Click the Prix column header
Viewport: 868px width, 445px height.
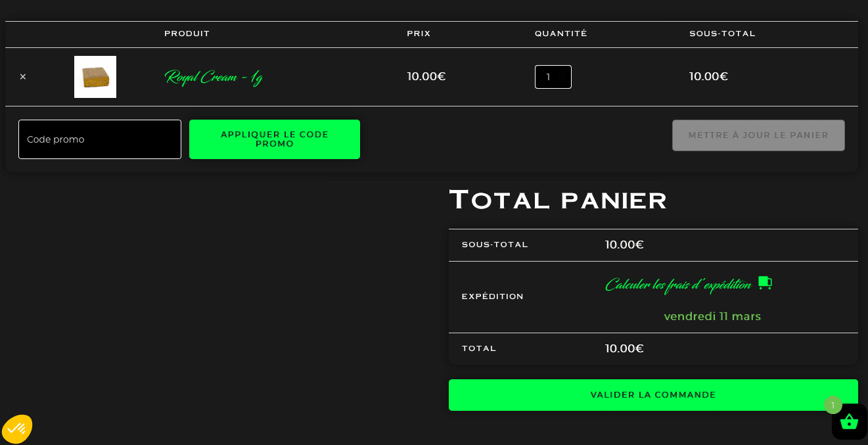point(419,34)
